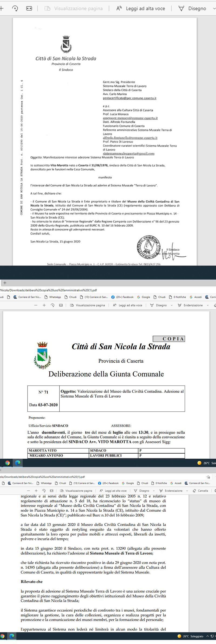Image resolution: width=216 pixels, height=644 pixels.
Task: Select Disegno tool above the Sindaco letter
Action: (193, 8)
